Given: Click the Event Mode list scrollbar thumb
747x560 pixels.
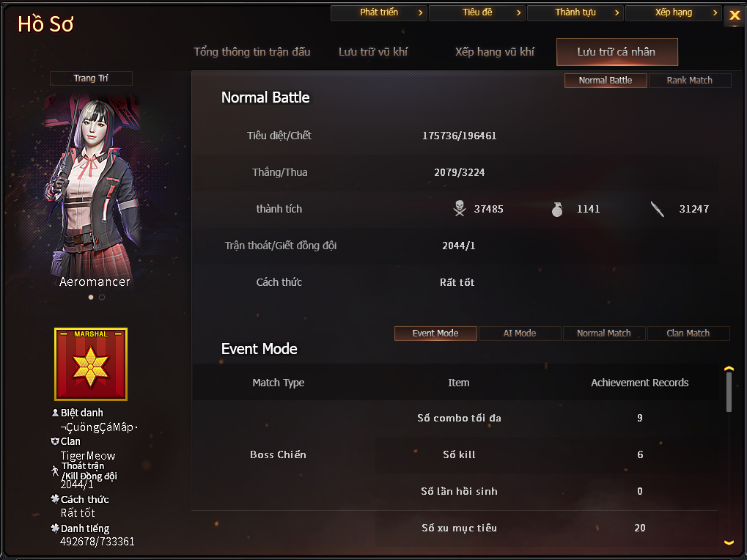Looking at the screenshot, I should (x=729, y=392).
